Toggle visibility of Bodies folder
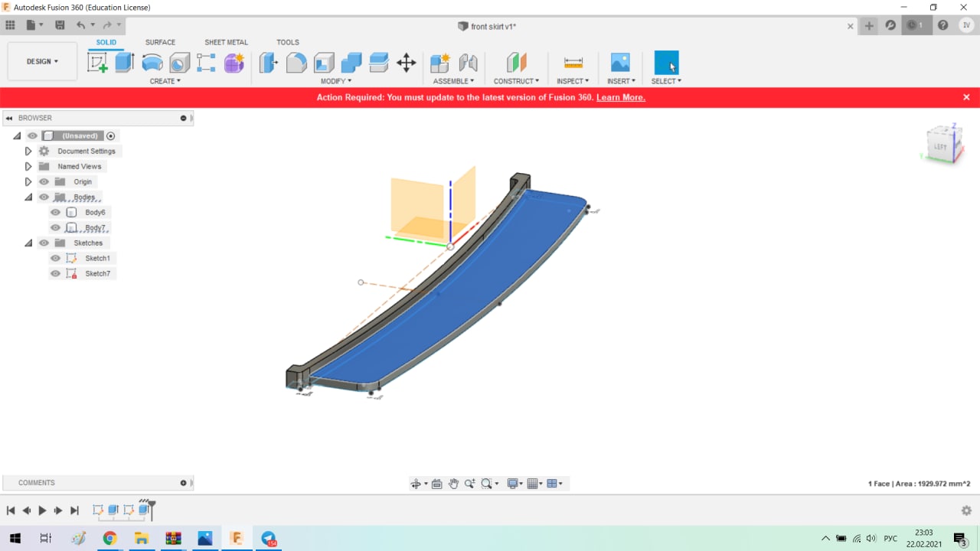 [x=44, y=197]
